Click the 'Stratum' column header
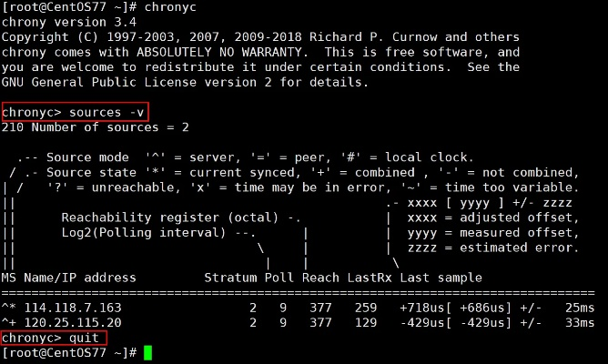 click(230, 278)
